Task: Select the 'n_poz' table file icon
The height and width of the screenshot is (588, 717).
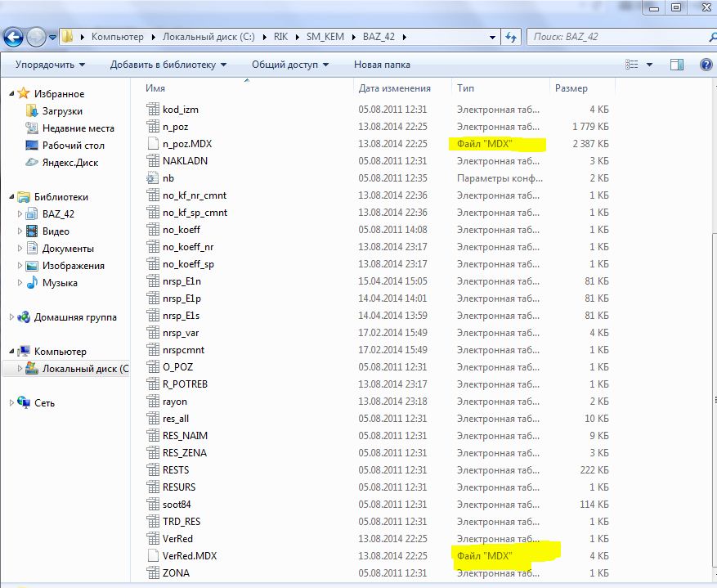Action: (153, 126)
